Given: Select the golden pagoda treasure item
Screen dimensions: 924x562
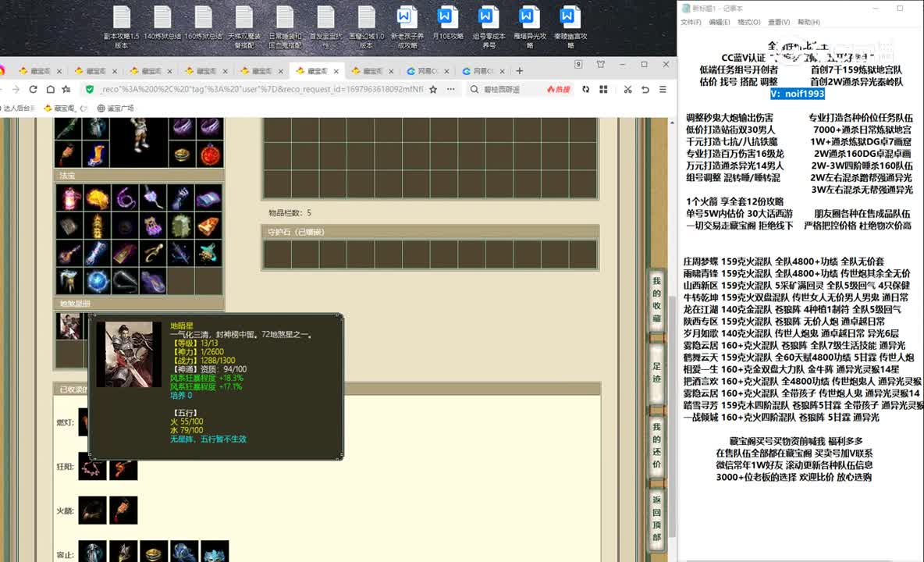Looking at the screenshot, I should click(x=97, y=226).
